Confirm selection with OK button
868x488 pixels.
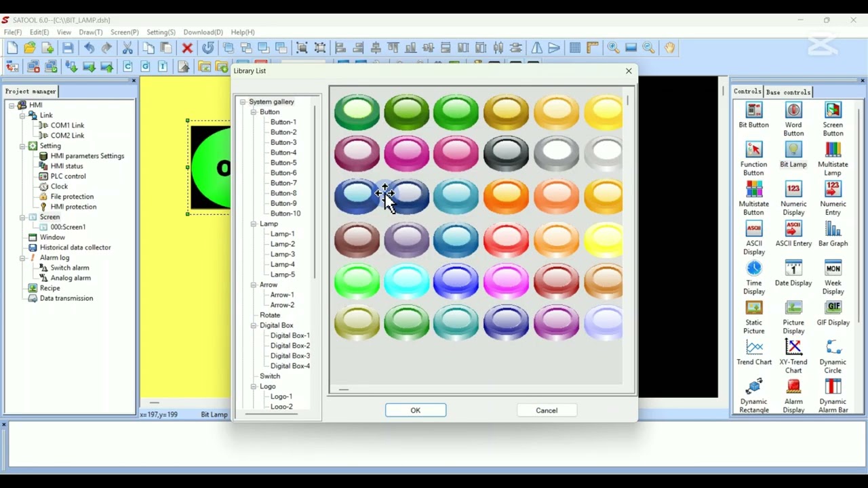(416, 410)
